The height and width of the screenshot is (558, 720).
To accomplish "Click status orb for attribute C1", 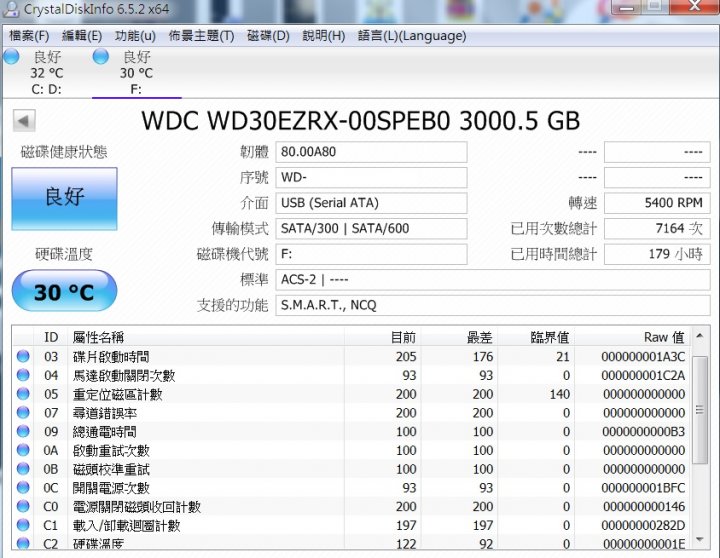I will click(23, 525).
